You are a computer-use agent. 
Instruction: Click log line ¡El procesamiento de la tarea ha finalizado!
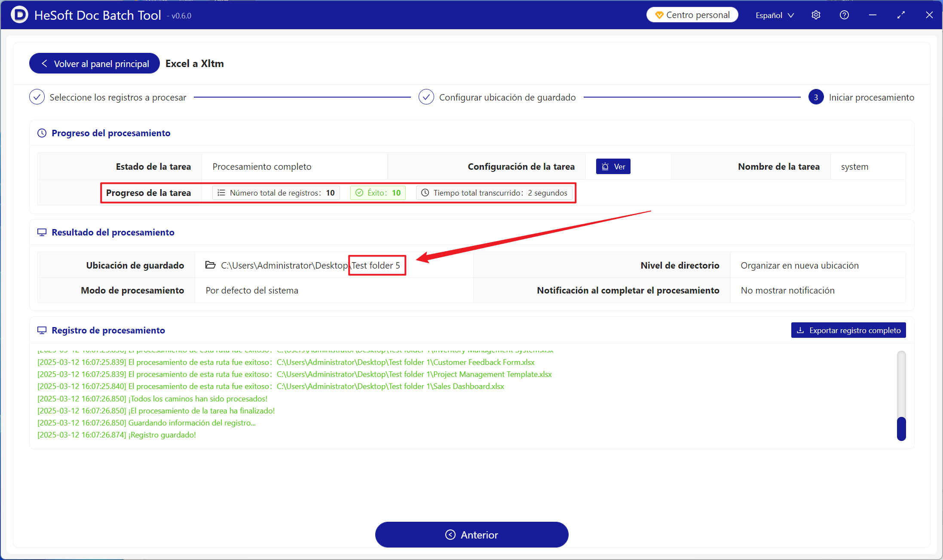point(156,411)
